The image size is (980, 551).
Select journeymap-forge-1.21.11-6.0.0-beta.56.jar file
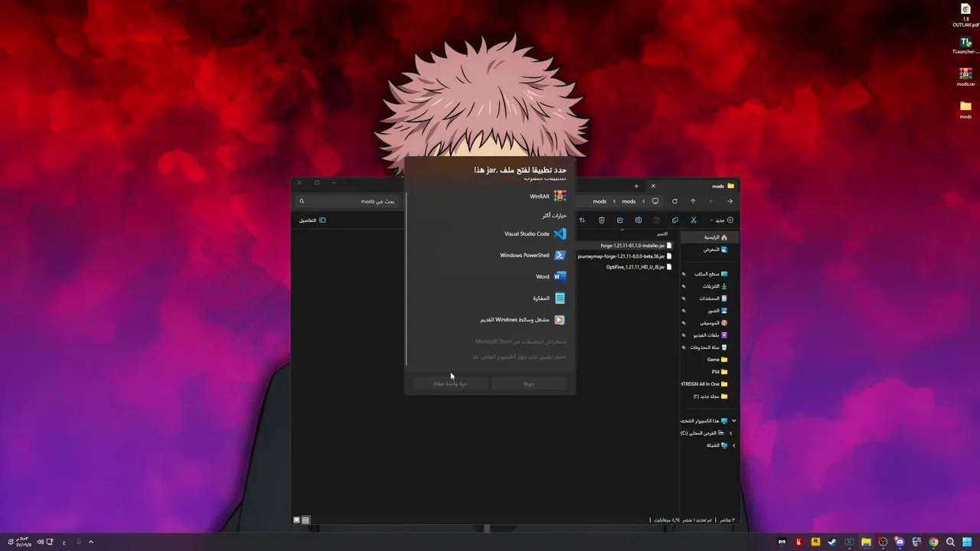[x=625, y=256]
